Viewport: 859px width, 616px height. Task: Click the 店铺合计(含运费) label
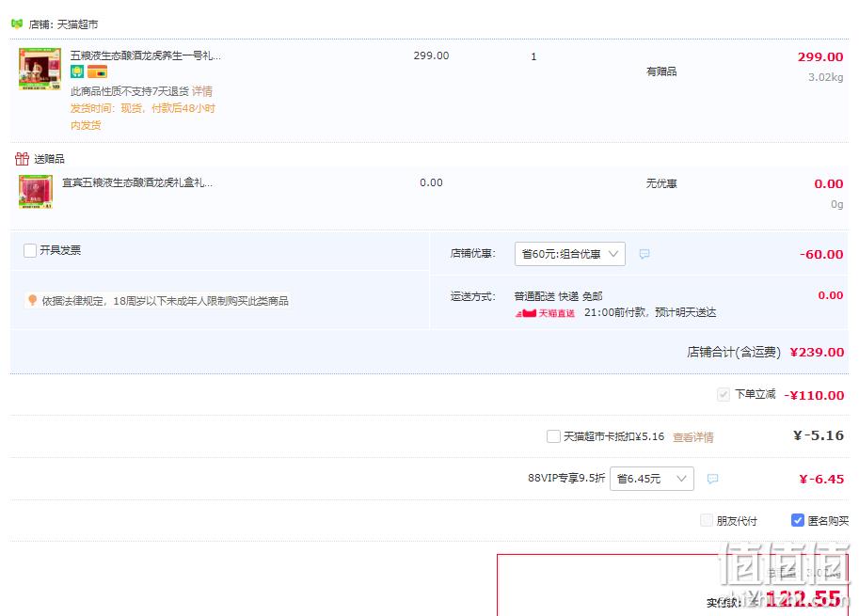click(734, 352)
